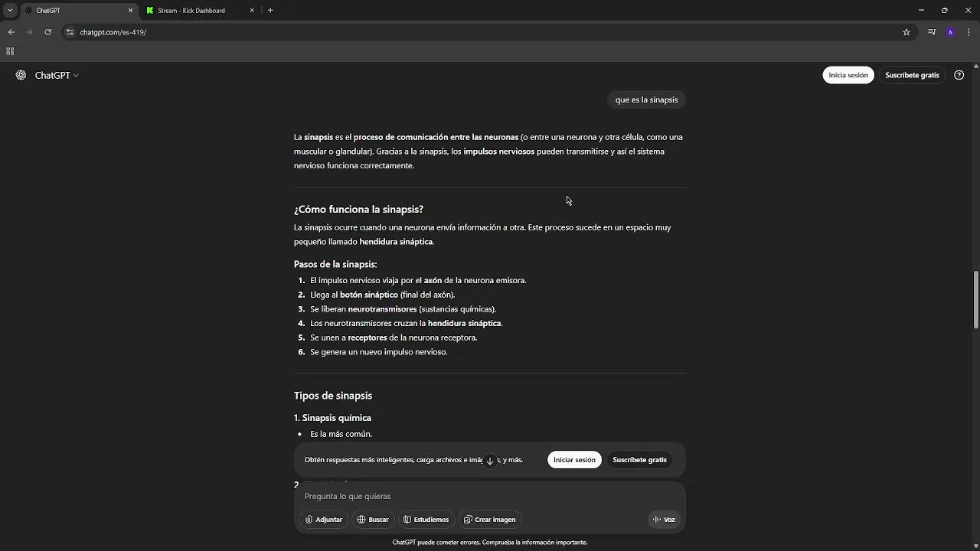Viewport: 980px width, 551px height.
Task: Click the ChatGPT logo icon
Action: coord(21,75)
